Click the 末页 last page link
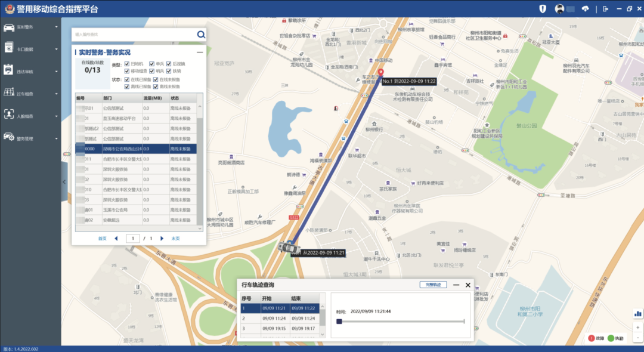The image size is (644, 352). pyautogui.click(x=175, y=238)
